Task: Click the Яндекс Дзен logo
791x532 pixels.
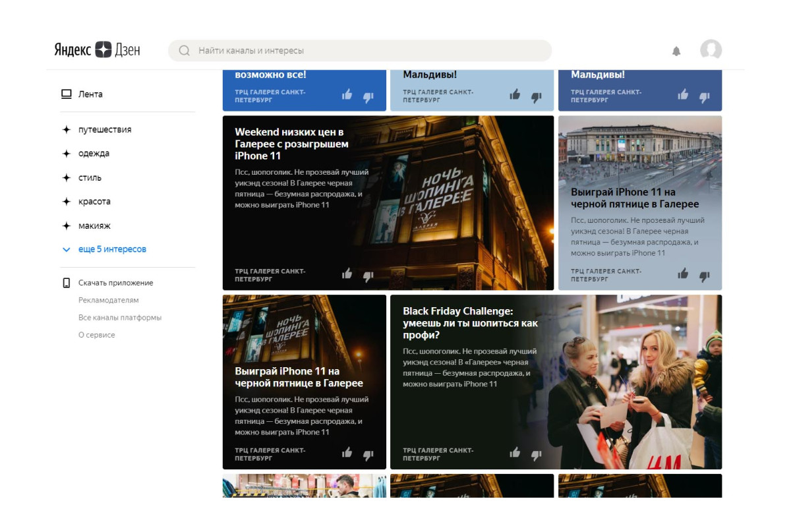Action: coord(97,50)
